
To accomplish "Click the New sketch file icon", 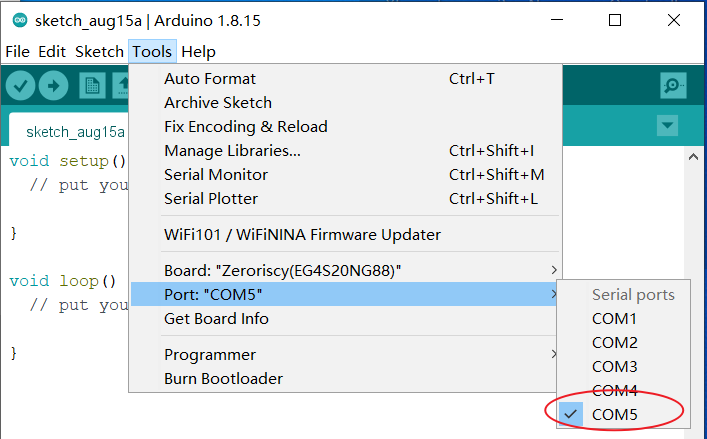I will point(92,86).
